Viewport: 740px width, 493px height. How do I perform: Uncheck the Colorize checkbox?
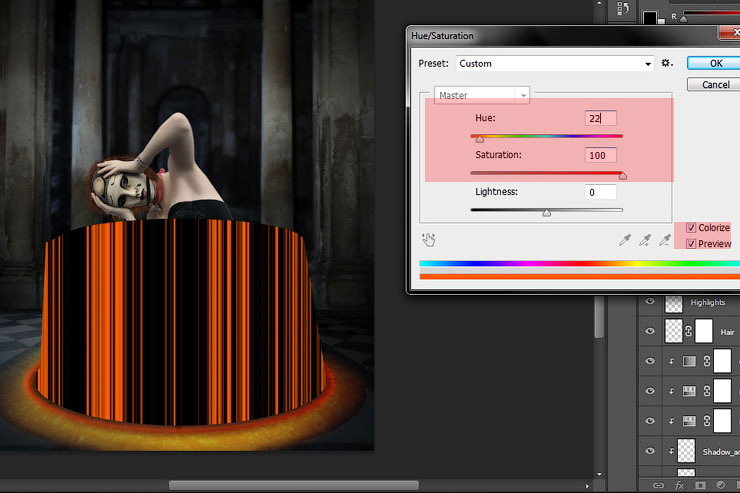point(692,228)
